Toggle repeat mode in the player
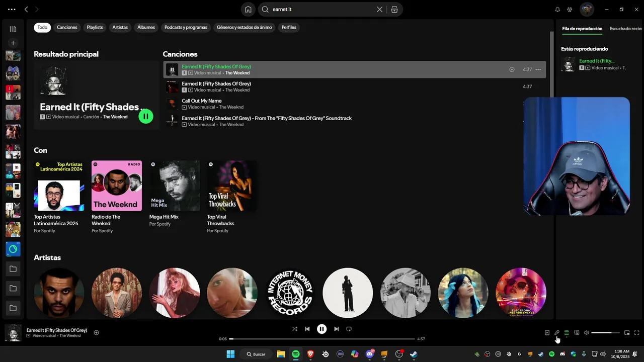 pyautogui.click(x=349, y=329)
